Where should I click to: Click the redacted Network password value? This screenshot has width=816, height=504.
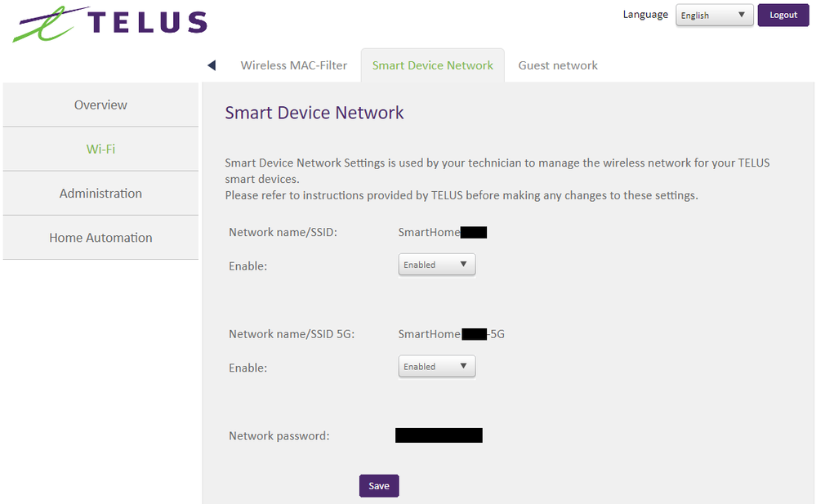pyautogui.click(x=439, y=435)
